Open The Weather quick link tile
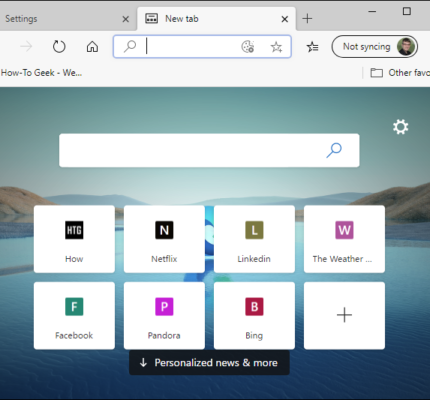 [x=344, y=239]
